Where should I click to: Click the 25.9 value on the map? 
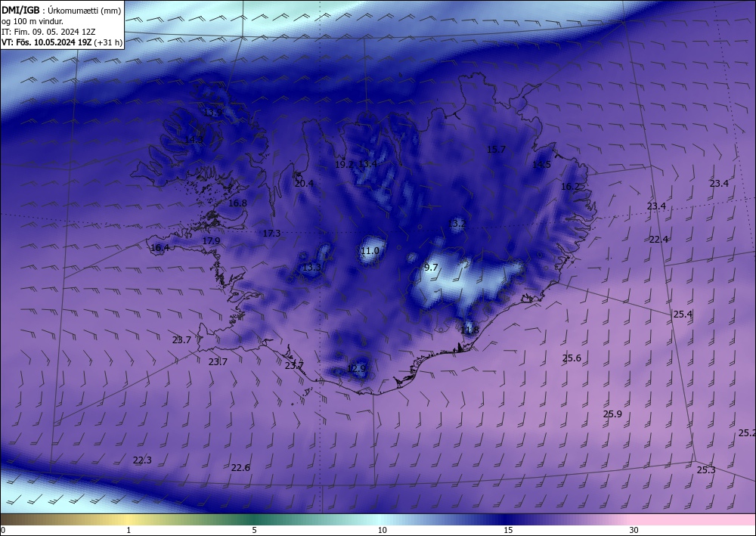612,414
